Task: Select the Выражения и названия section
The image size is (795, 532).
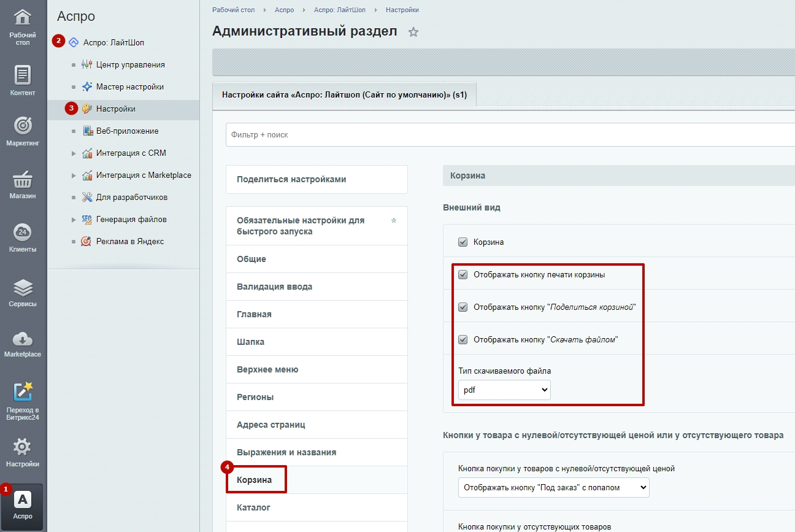Action: point(317,452)
